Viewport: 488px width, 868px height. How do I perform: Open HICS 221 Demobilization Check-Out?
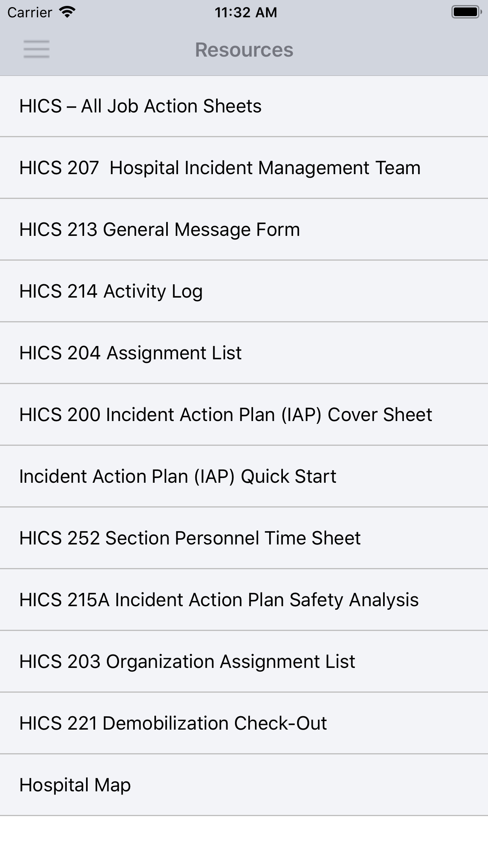[x=244, y=723]
